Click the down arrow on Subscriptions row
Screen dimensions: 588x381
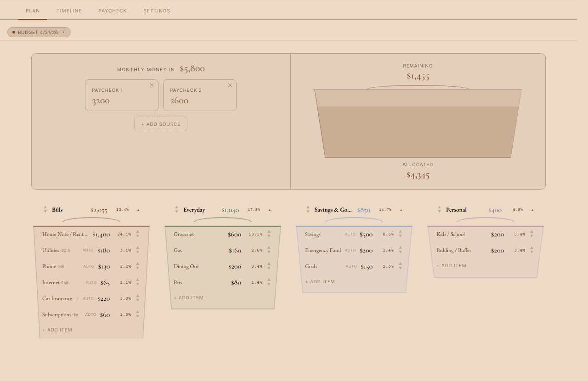(x=137, y=317)
